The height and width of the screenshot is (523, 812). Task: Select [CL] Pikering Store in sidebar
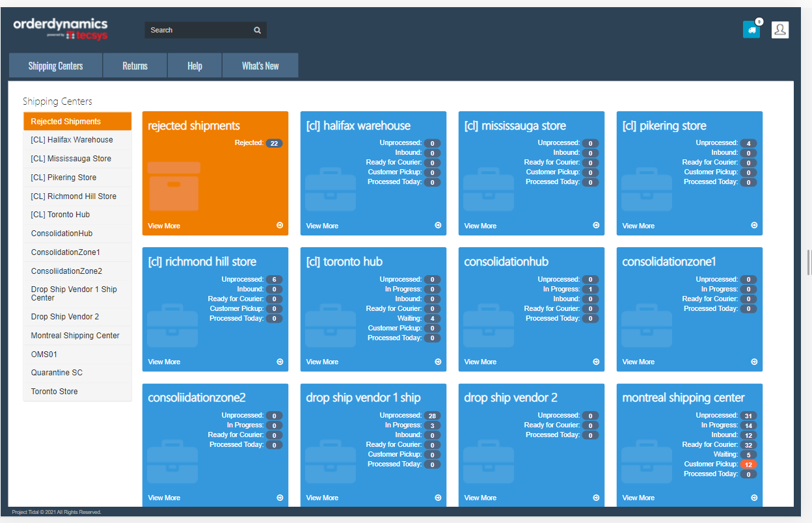(x=77, y=178)
